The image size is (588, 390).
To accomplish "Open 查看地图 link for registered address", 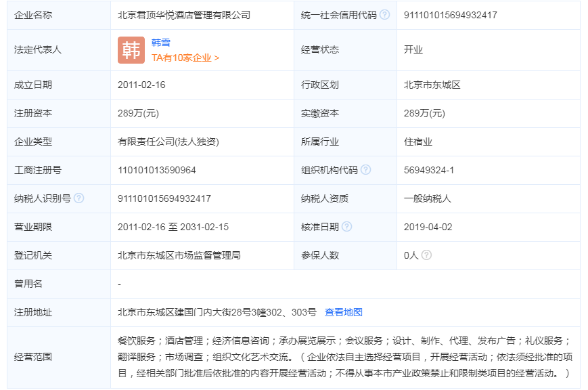I will [344, 312].
